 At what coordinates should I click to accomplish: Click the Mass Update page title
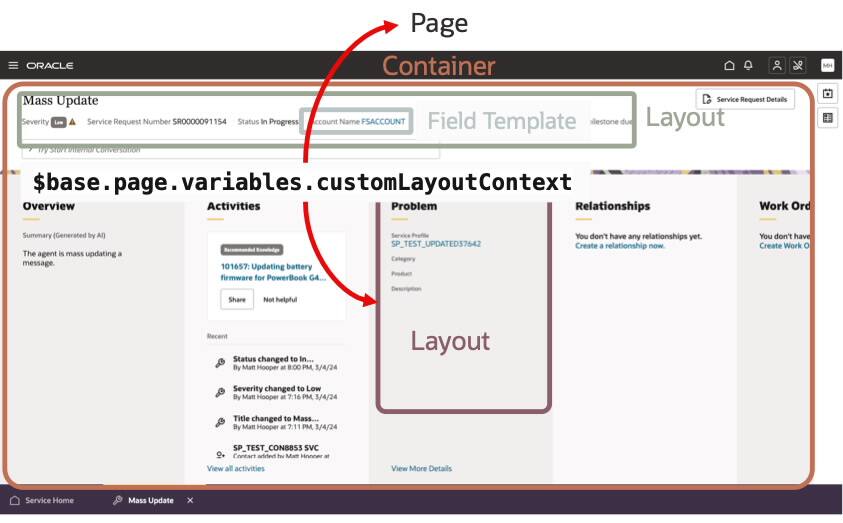[60, 101]
